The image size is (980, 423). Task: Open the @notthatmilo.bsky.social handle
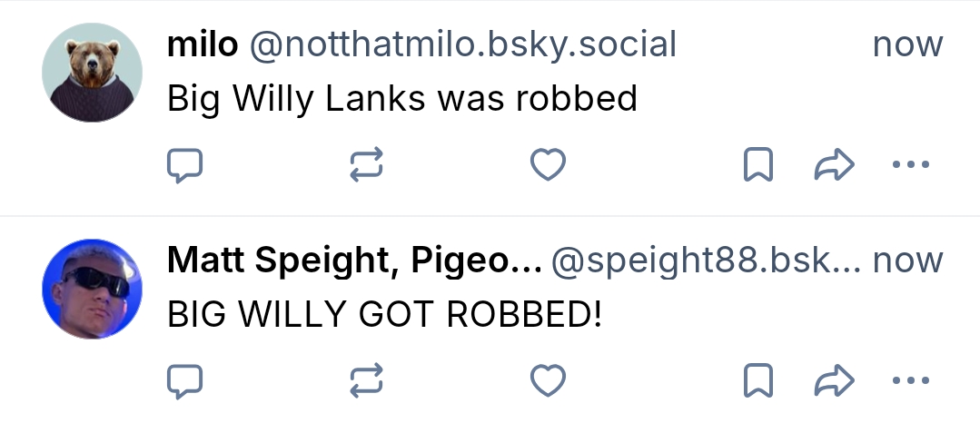(x=463, y=44)
